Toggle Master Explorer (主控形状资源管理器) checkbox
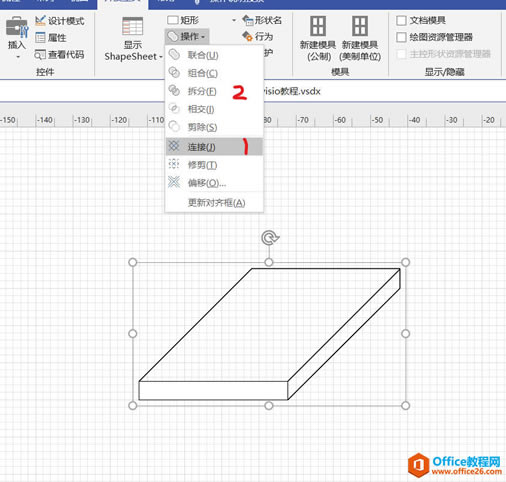This screenshot has height=482, width=506. tap(401, 54)
